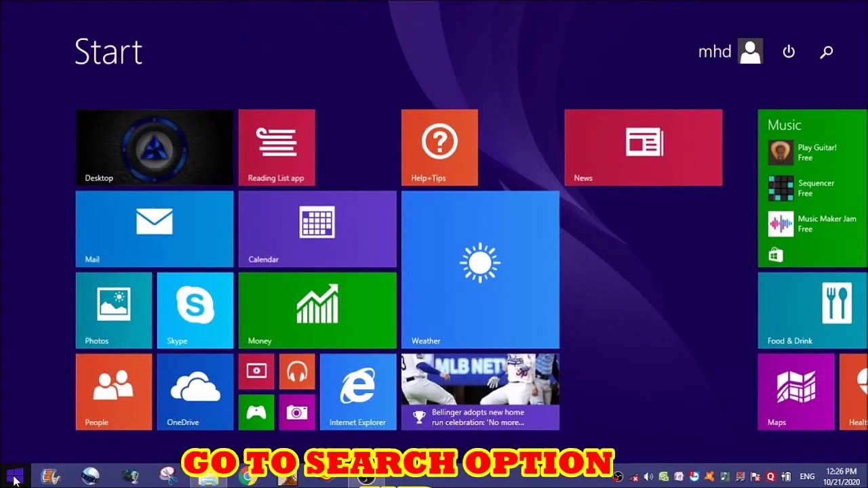Click the volume speaker tray icon
Viewport: 868px width, 488px height.
(648, 476)
